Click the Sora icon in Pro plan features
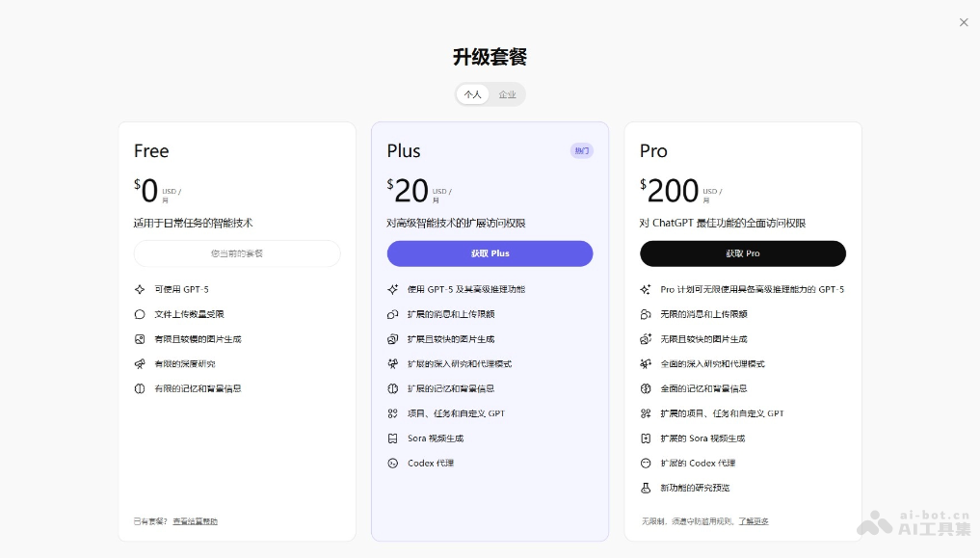Screen dimensions: 980x558 click(x=646, y=438)
